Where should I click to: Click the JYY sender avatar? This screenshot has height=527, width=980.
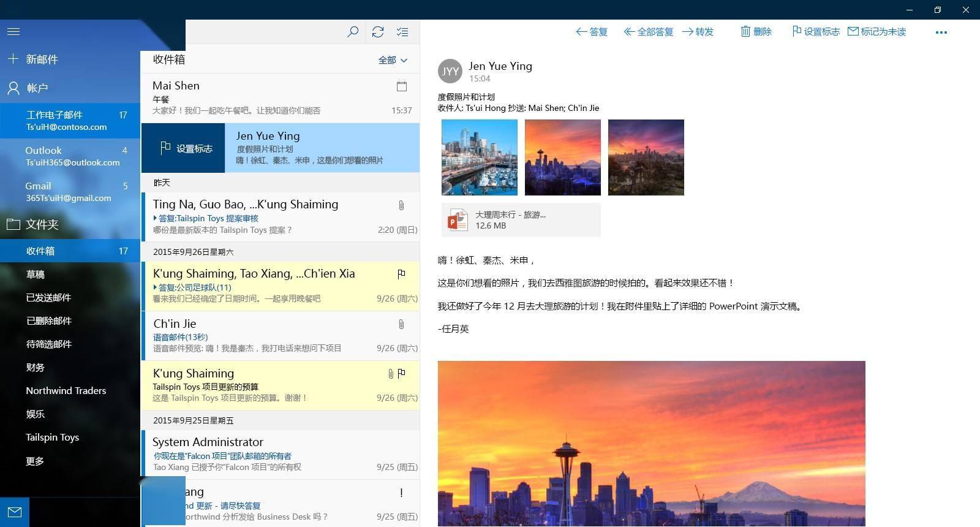(x=450, y=71)
